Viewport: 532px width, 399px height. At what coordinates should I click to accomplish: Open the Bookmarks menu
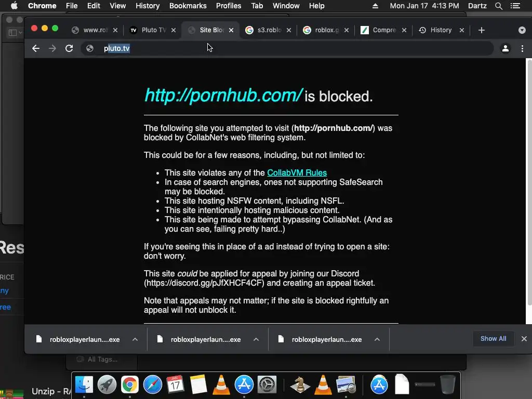click(x=188, y=6)
